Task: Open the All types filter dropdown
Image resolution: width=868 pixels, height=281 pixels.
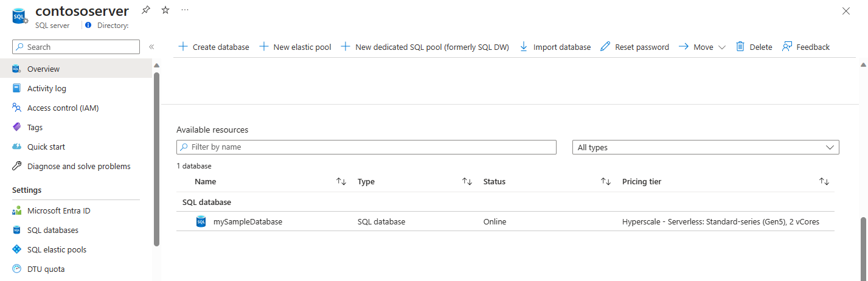Action: pyautogui.click(x=706, y=147)
